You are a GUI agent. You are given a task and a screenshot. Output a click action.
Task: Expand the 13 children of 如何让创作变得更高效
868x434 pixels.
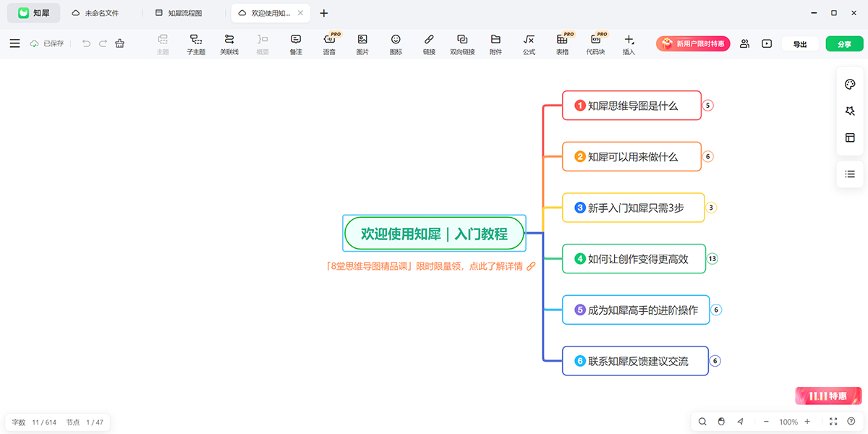pos(712,259)
